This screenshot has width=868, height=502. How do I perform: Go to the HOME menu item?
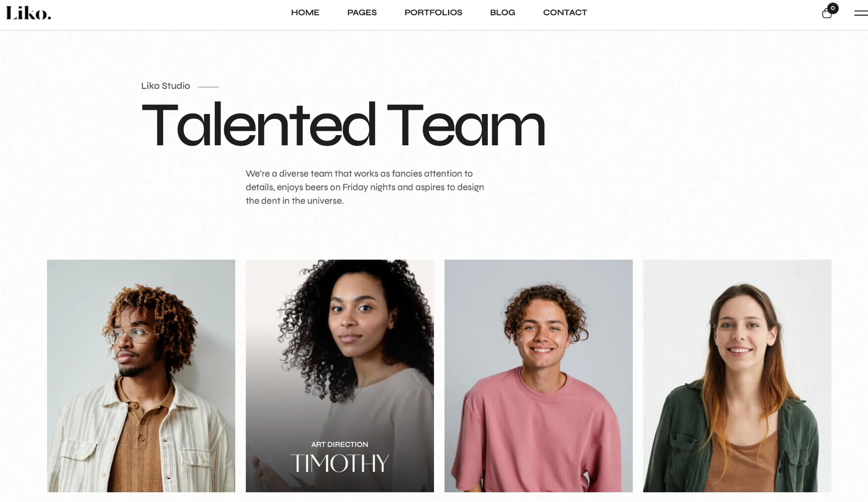pos(305,13)
